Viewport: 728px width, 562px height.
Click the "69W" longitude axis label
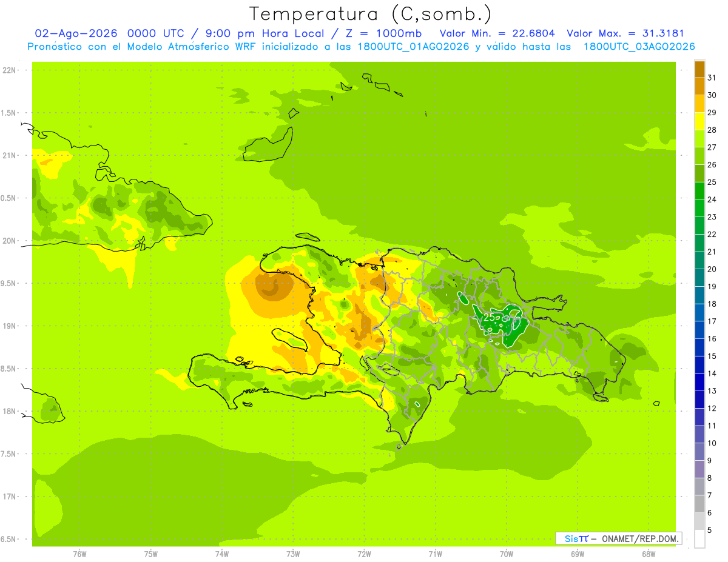click(578, 554)
